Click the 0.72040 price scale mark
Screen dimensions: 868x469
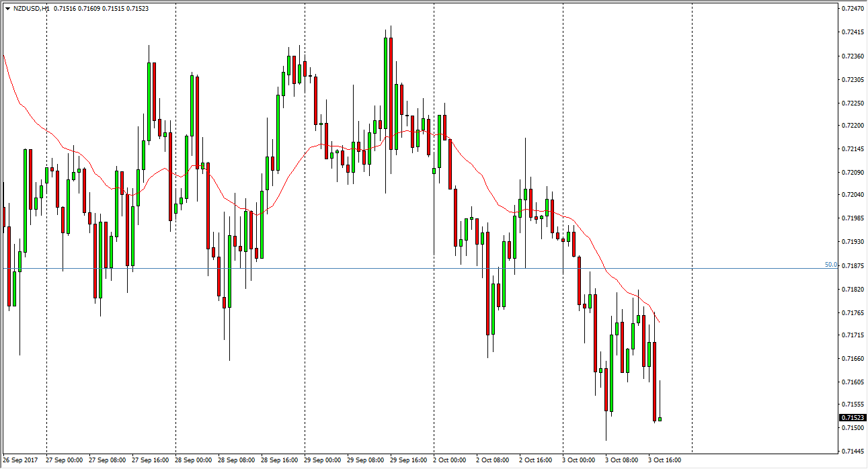pos(852,195)
